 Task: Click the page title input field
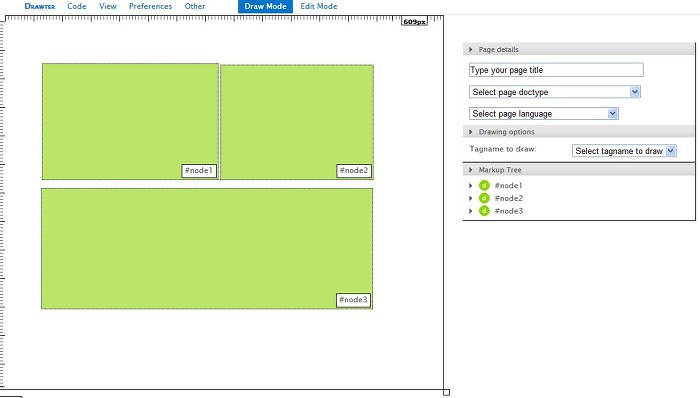click(x=556, y=70)
